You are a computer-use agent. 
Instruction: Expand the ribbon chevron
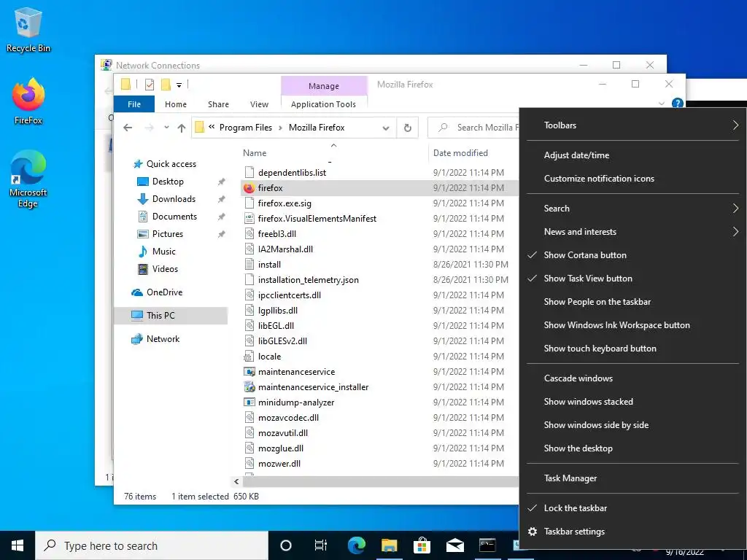[x=661, y=104]
